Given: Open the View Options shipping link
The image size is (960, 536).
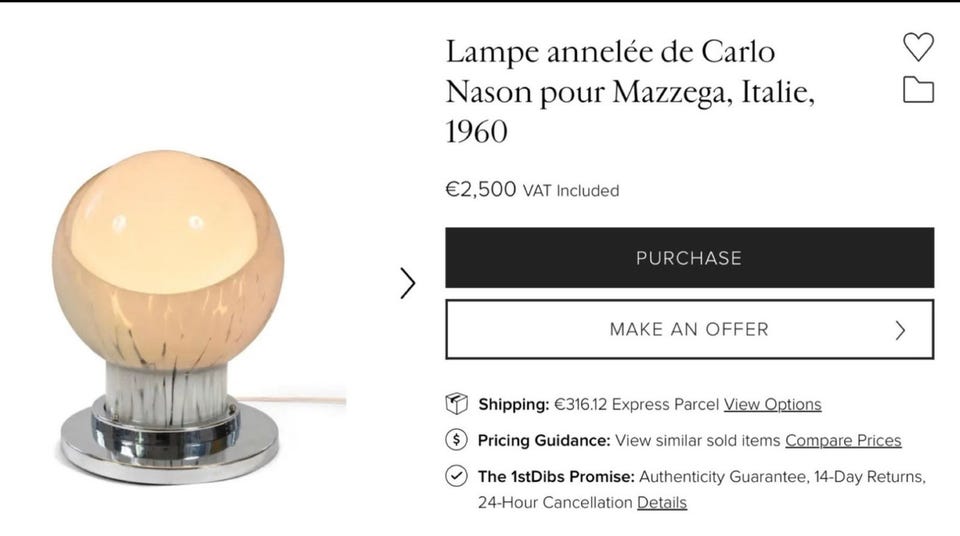Looking at the screenshot, I should (x=772, y=405).
